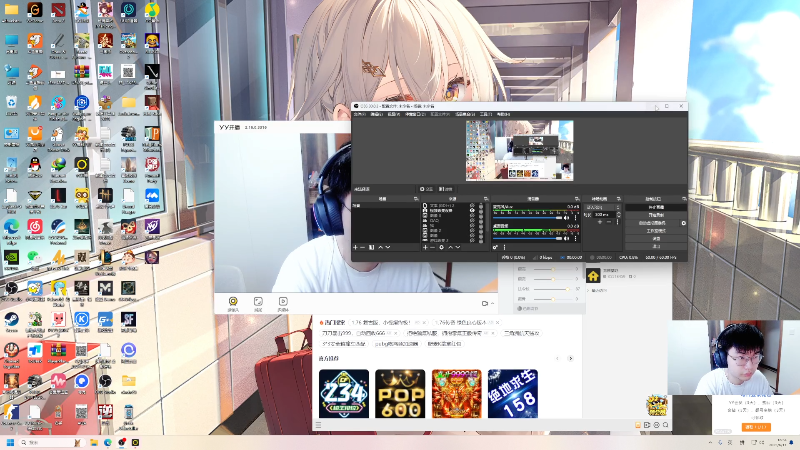Image resolution: width=800 pixels, height=450 pixels.
Task: Click Filters button below OBS preview
Action: point(445,189)
